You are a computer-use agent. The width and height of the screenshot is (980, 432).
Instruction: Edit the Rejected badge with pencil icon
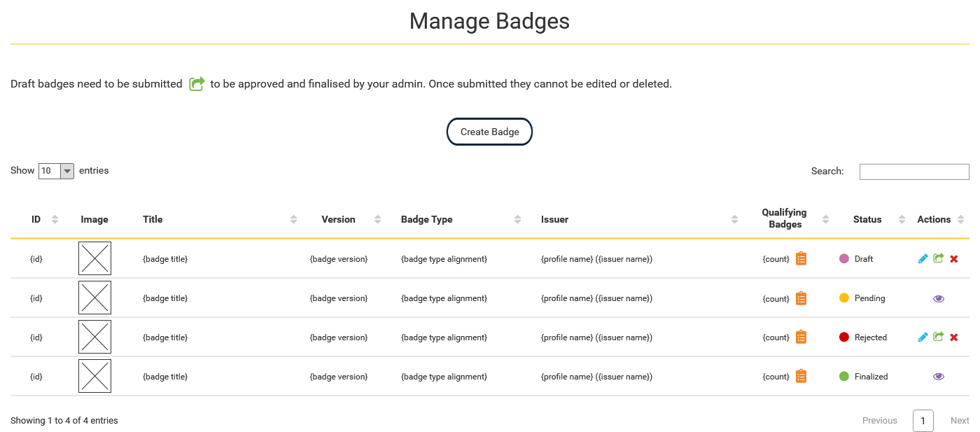click(923, 337)
